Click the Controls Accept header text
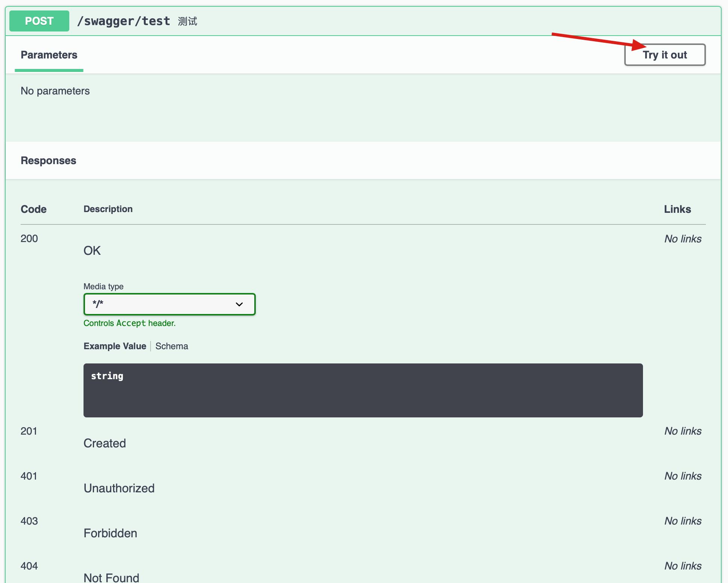This screenshot has height=583, width=728. (x=130, y=323)
